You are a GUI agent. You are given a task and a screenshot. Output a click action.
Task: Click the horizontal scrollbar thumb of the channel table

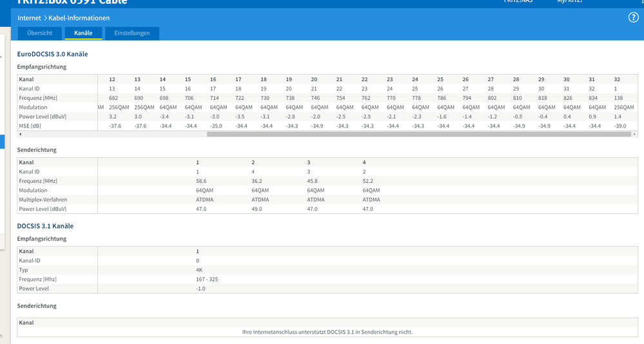[419, 134]
